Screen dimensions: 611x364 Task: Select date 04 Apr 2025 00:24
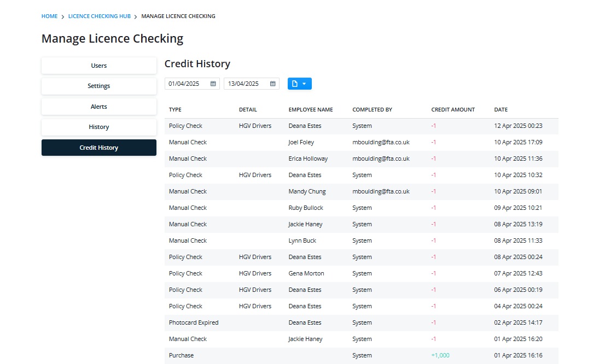518,307
